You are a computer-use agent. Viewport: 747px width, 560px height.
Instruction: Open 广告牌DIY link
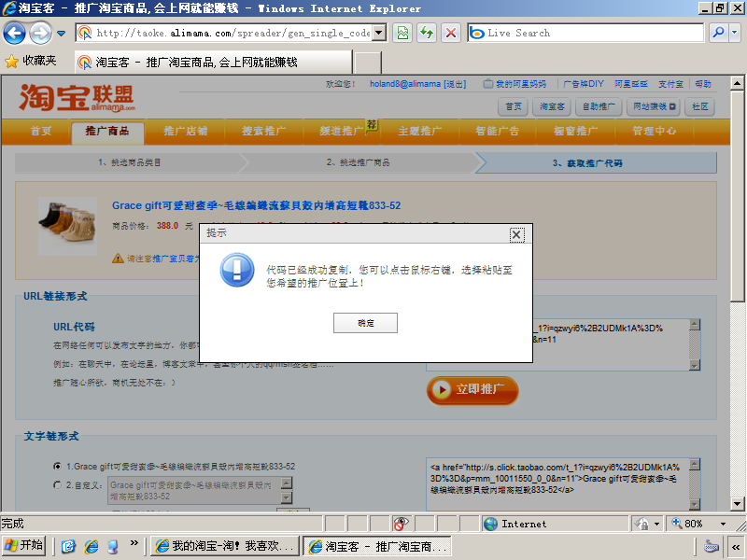click(x=583, y=84)
